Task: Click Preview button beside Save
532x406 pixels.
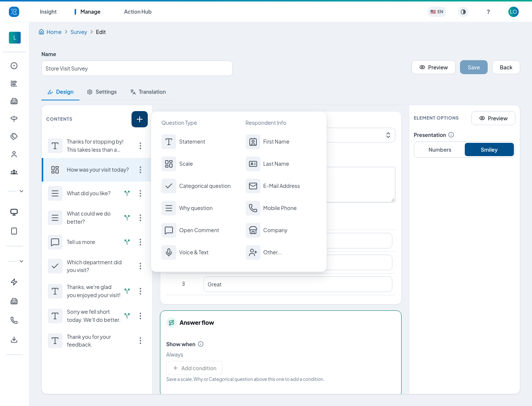Action: [433, 67]
